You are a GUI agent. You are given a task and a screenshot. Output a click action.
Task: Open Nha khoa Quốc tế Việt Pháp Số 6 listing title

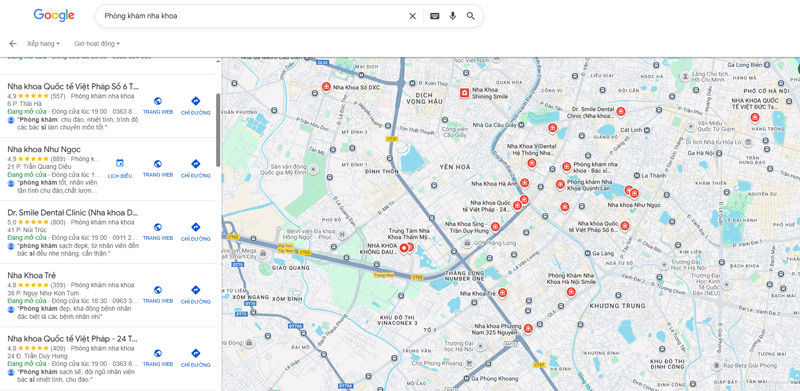[x=73, y=86]
